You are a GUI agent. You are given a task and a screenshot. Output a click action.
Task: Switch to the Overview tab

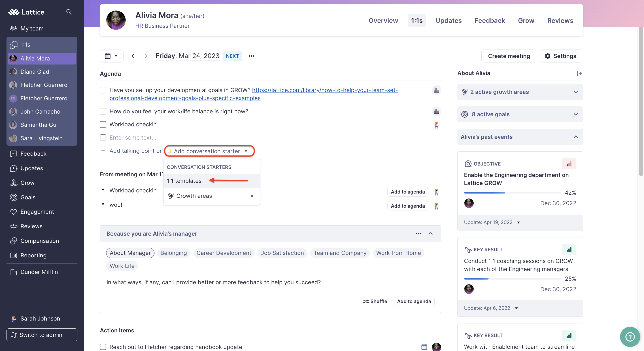[383, 21]
